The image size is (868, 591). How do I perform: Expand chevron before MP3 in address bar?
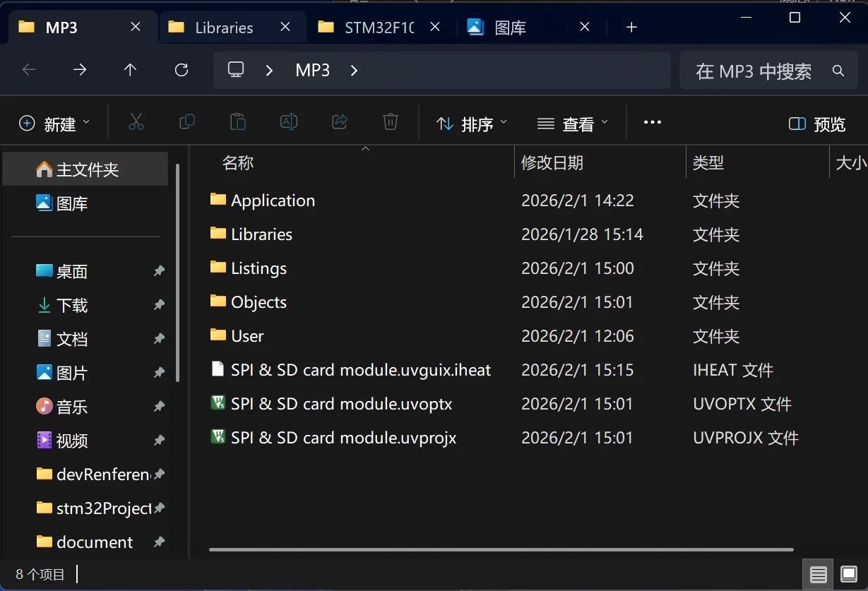[270, 70]
